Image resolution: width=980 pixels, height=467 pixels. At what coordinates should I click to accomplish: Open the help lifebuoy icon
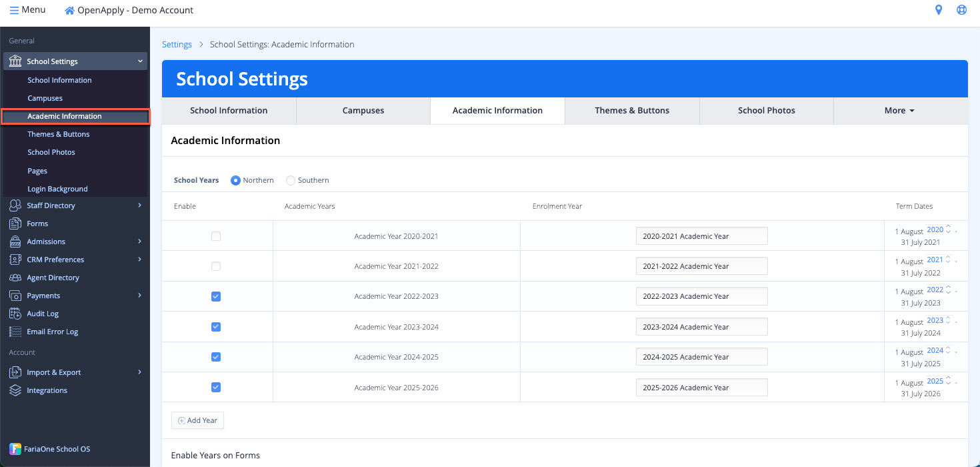961,10
